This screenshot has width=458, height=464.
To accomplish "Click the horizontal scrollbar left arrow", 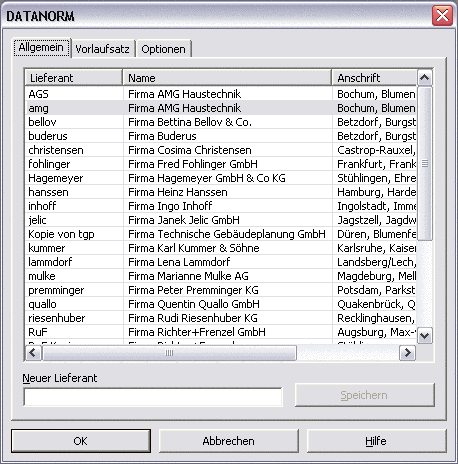I will (x=33, y=353).
